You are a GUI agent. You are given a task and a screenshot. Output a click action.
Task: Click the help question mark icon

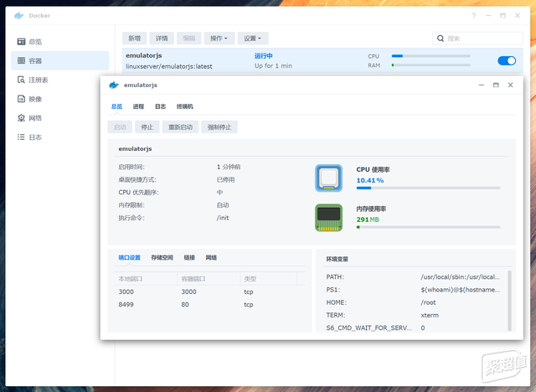pyautogui.click(x=474, y=15)
